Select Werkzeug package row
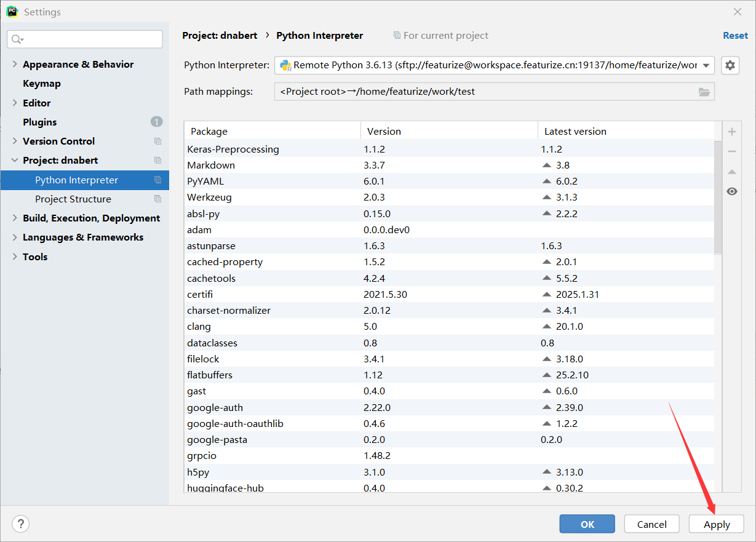 pyautogui.click(x=450, y=197)
